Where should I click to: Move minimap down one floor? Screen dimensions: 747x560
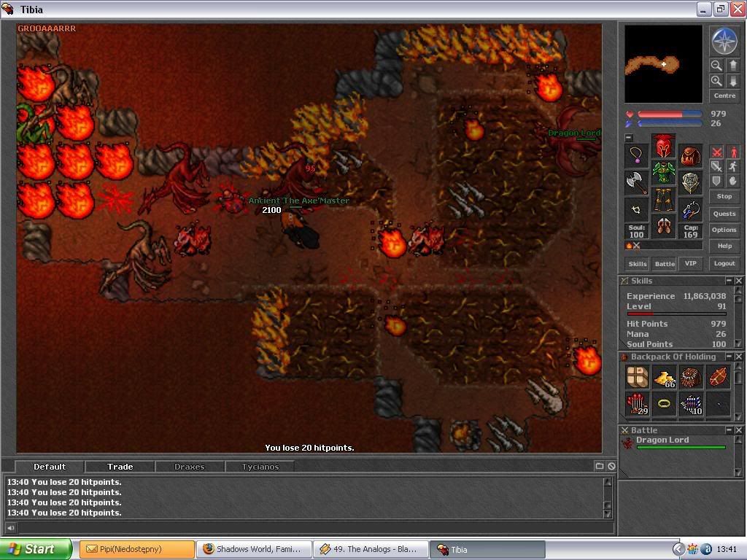click(733, 81)
